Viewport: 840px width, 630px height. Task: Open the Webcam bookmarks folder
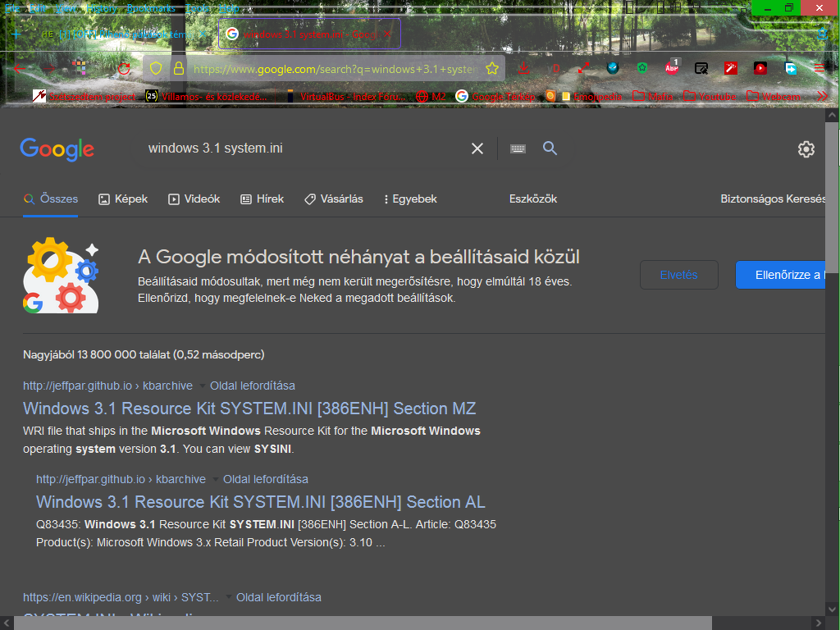(x=773, y=97)
